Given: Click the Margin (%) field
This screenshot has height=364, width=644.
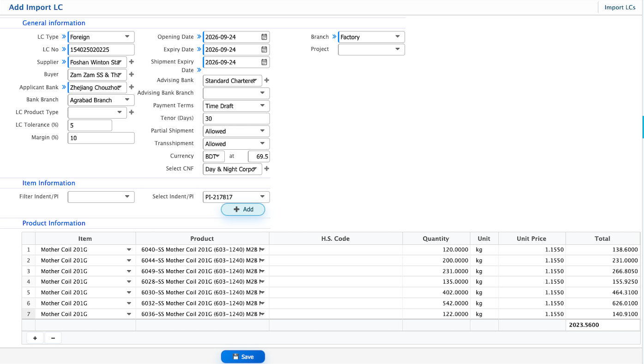Looking at the screenshot, I should [x=101, y=138].
